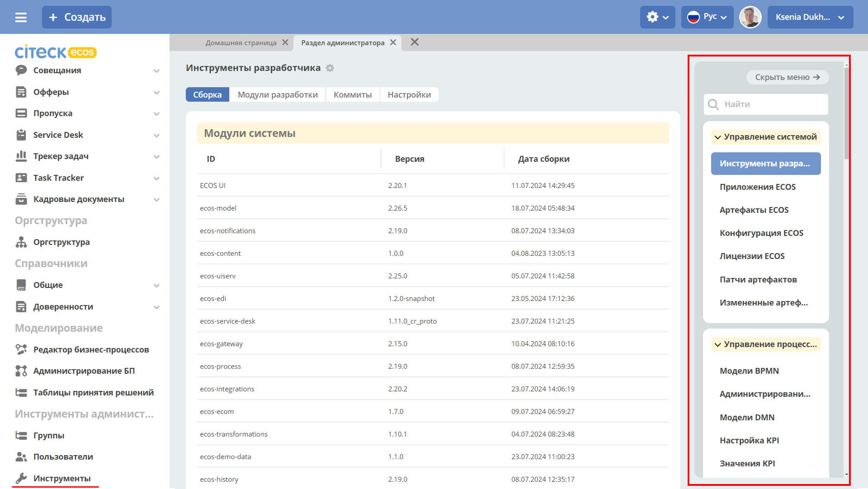Open Лицензии ECOS
This screenshot has width=868, height=489.
coord(752,256)
